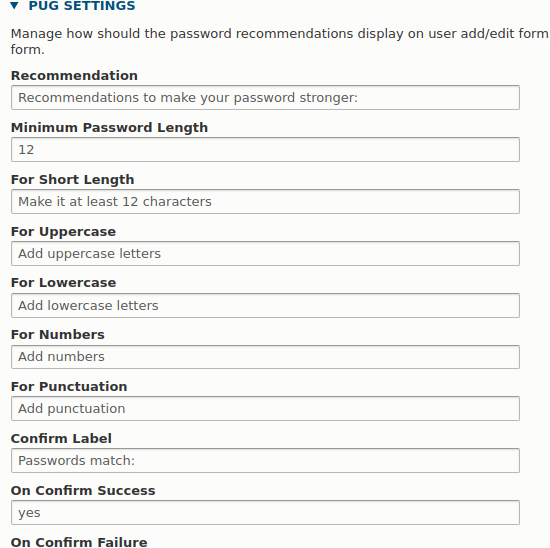Activate the For Numbers input box
550x548 pixels.
[x=265, y=357]
